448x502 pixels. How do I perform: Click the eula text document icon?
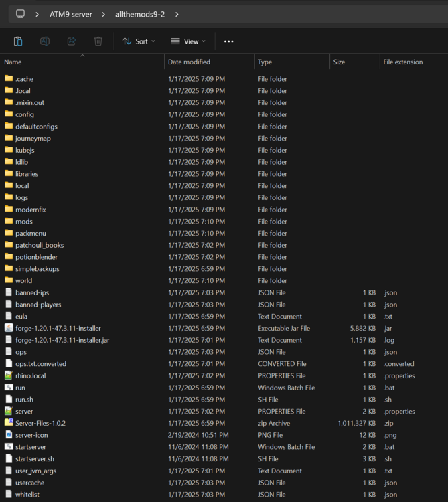(x=9, y=316)
